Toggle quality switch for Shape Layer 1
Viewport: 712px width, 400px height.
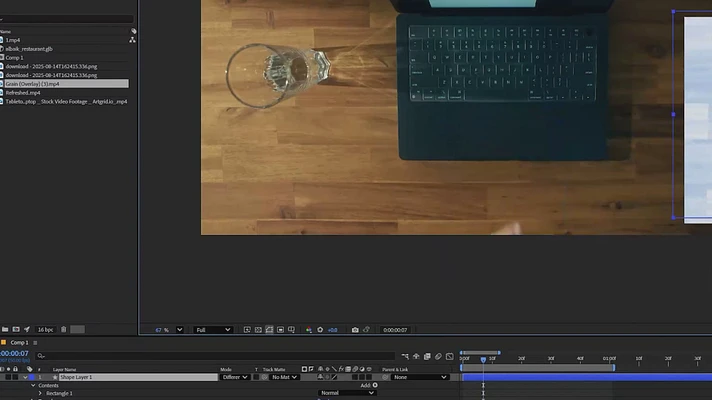(334, 377)
